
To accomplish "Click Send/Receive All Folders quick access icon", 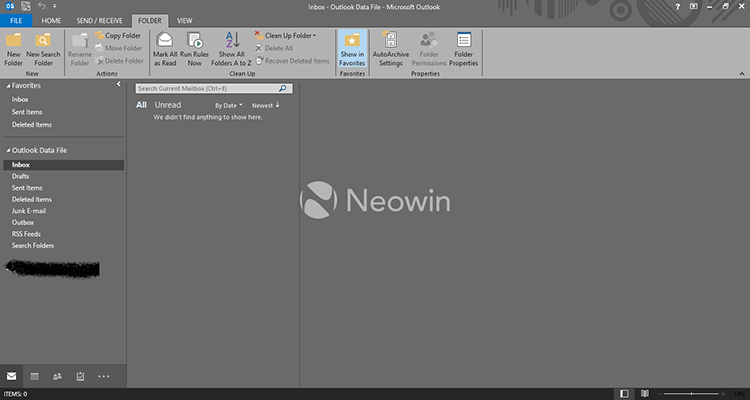I will (x=26, y=6).
